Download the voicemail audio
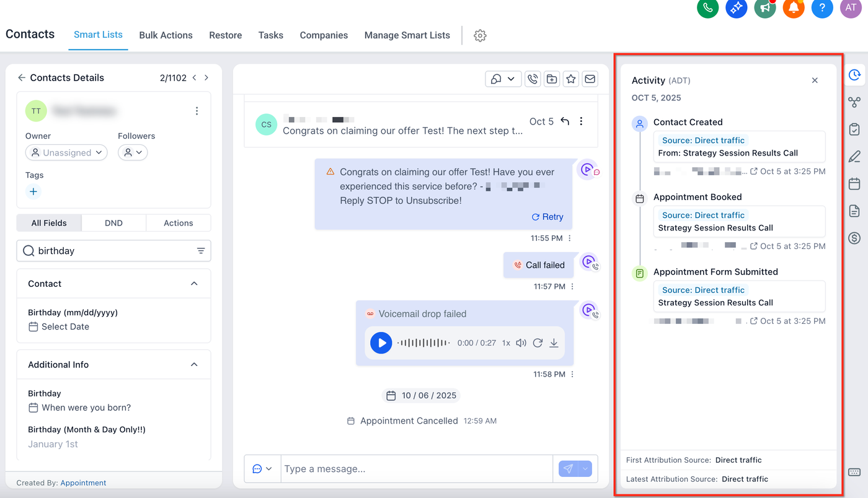 tap(554, 343)
